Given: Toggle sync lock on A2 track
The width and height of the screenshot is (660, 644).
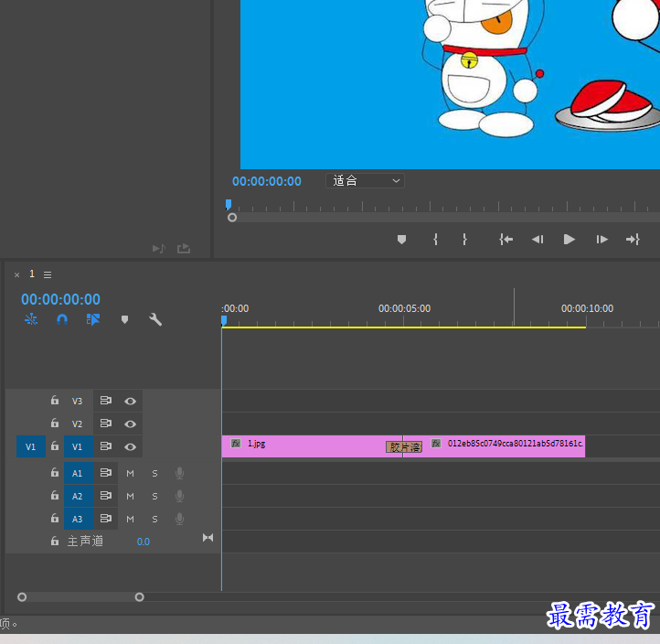Looking at the screenshot, I should tap(106, 495).
